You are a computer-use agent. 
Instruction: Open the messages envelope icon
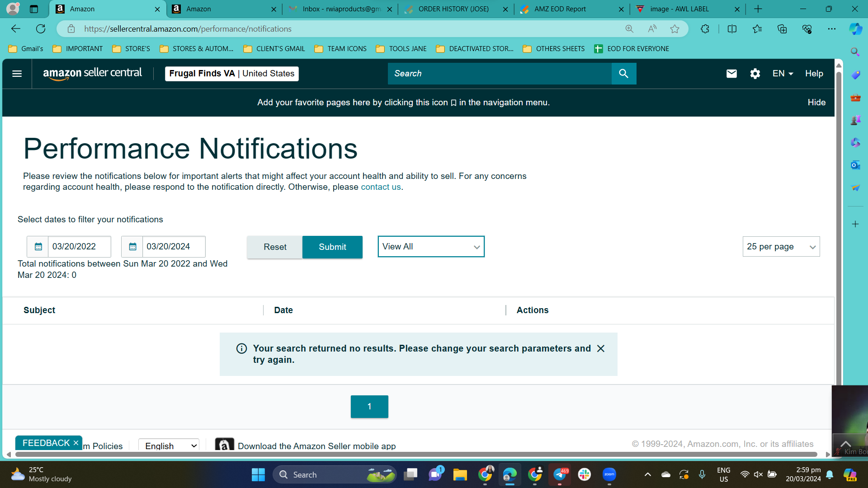pyautogui.click(x=731, y=74)
